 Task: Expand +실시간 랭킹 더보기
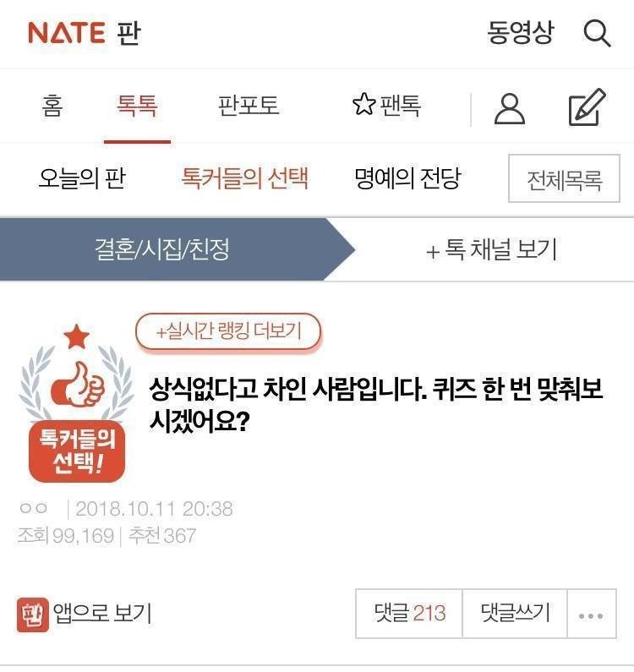(228, 331)
